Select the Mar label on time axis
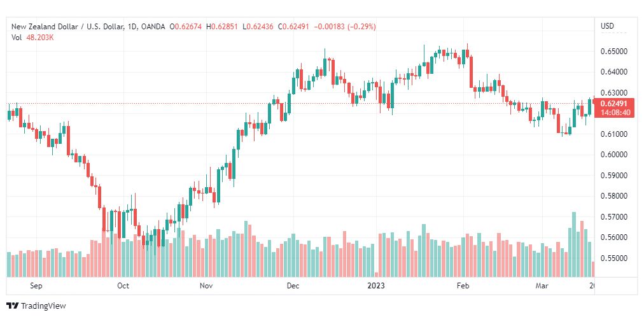This screenshot has width=644, height=317. coord(542,285)
